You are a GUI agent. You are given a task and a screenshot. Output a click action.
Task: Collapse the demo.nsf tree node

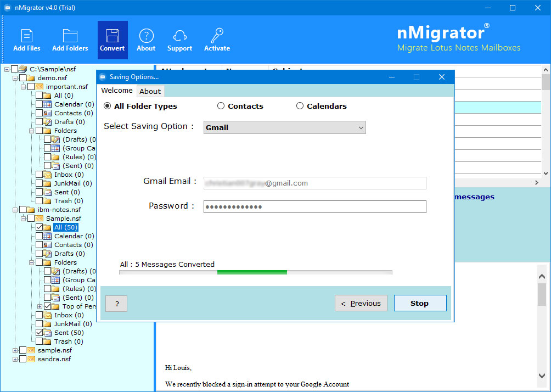(15, 78)
